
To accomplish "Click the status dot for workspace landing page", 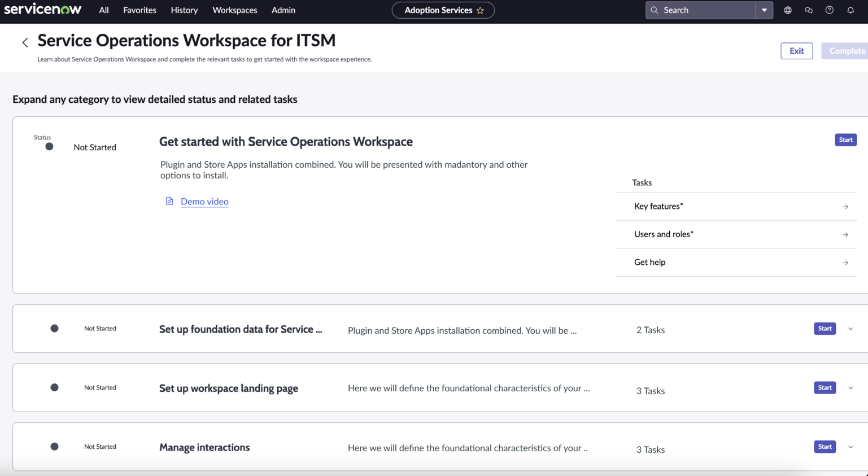I will (x=54, y=387).
